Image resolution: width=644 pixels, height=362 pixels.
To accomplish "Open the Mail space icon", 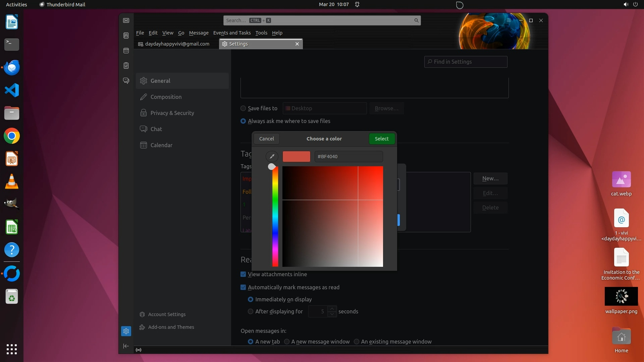I will pyautogui.click(x=126, y=20).
